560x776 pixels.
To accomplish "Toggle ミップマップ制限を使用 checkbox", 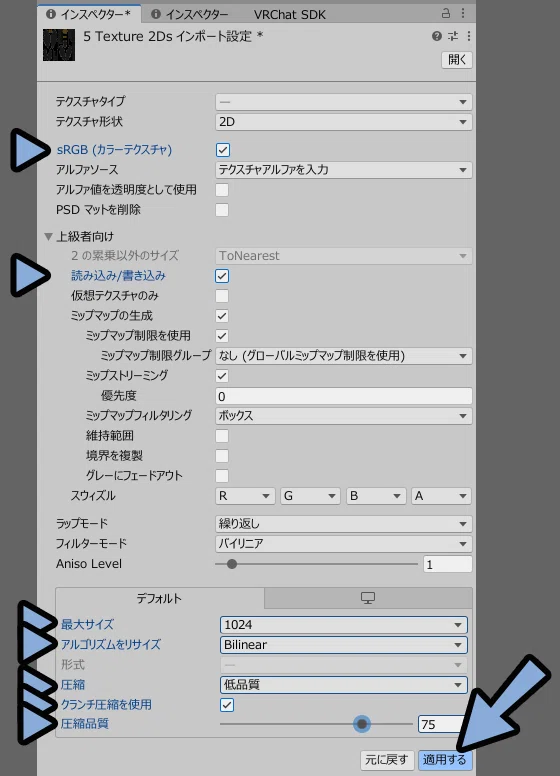I will [222, 336].
